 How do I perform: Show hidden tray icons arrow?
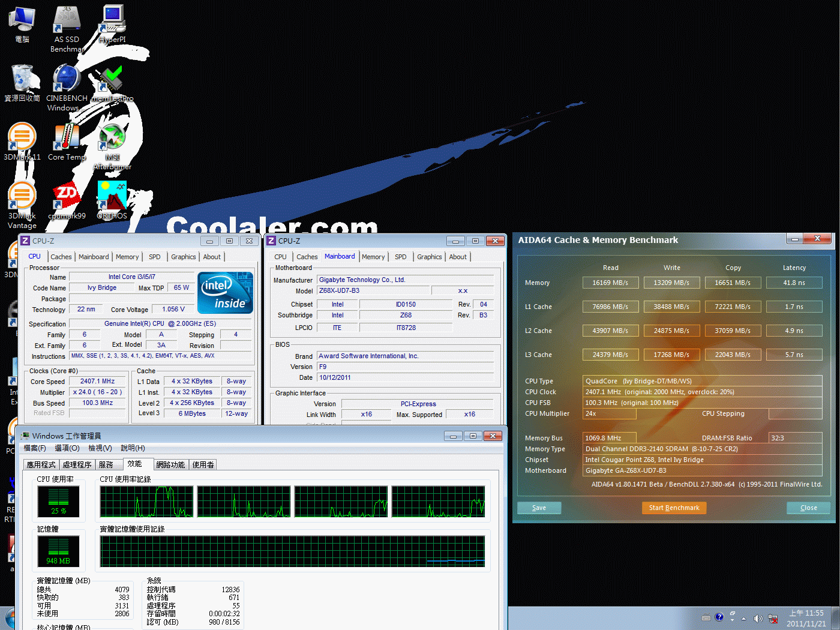(x=744, y=618)
